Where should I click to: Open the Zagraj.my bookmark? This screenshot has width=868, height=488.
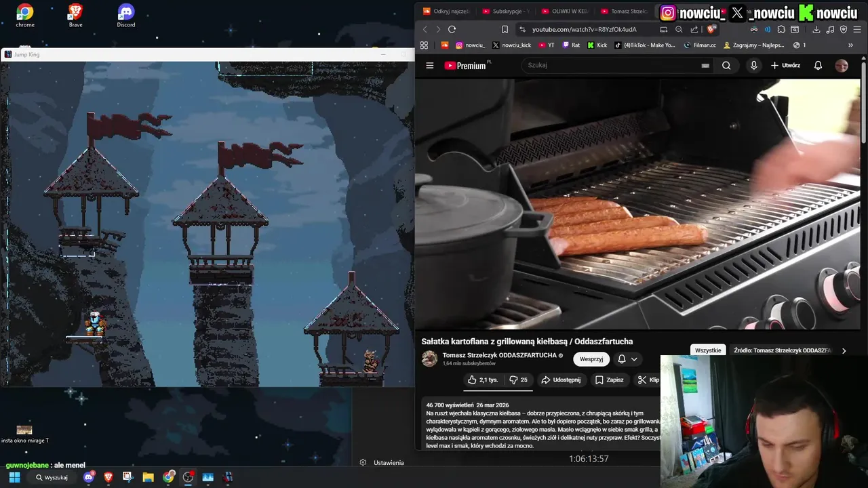point(753,45)
